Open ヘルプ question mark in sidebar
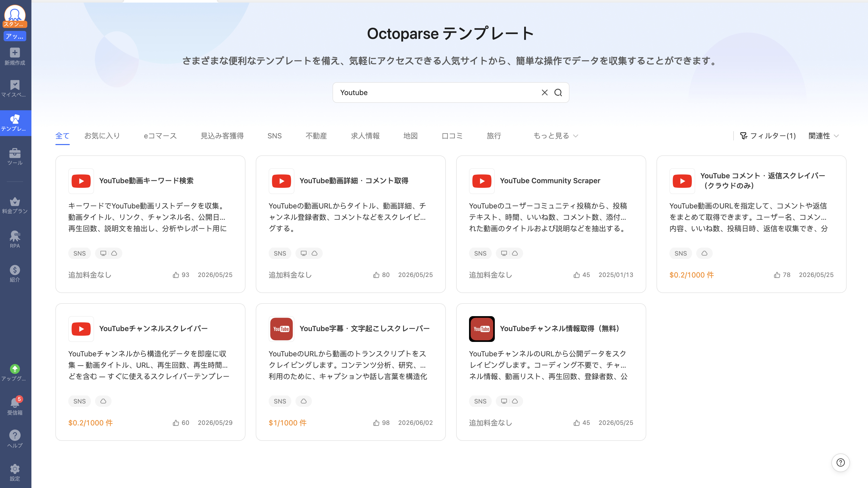 coord(15,435)
